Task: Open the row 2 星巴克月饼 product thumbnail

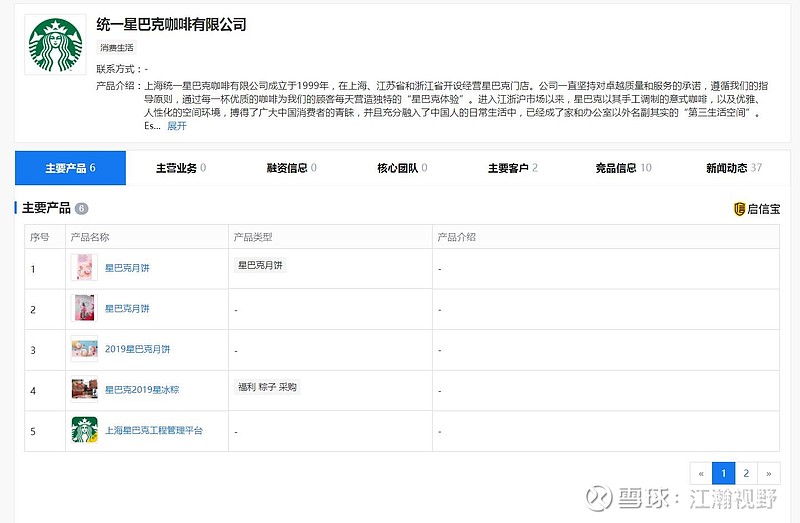Action: pos(84,308)
